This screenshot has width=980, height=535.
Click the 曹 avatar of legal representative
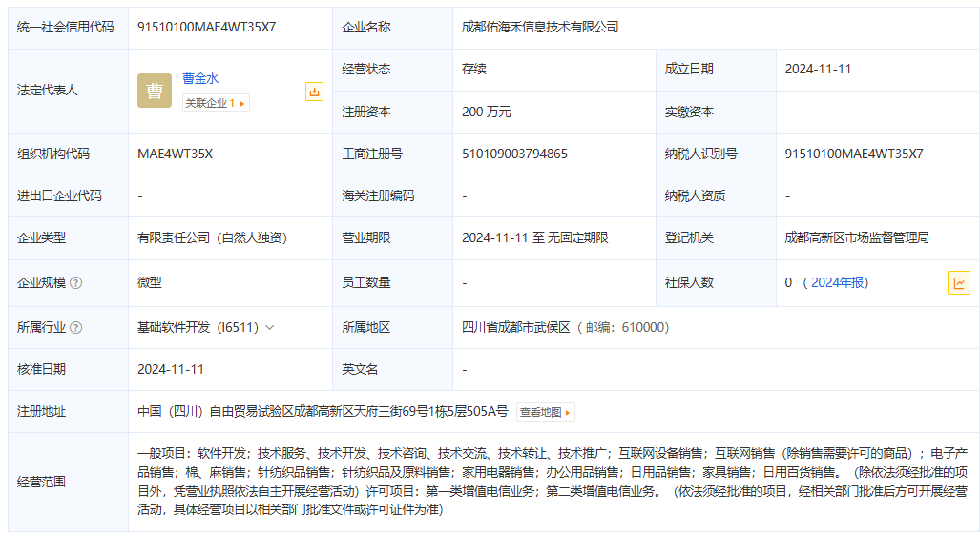click(154, 91)
